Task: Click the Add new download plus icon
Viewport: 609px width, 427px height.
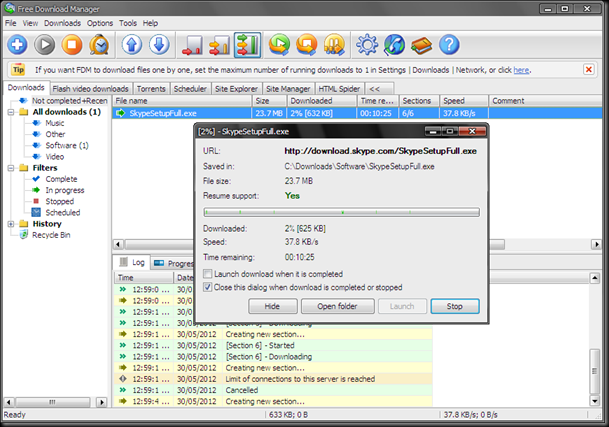Action: [x=17, y=45]
